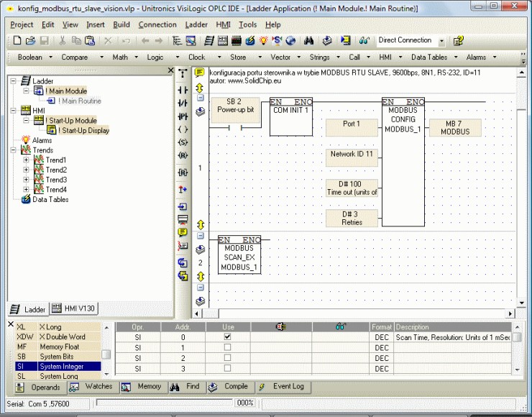
Task: Click the yellow comment icon above net 1
Action: (200, 73)
